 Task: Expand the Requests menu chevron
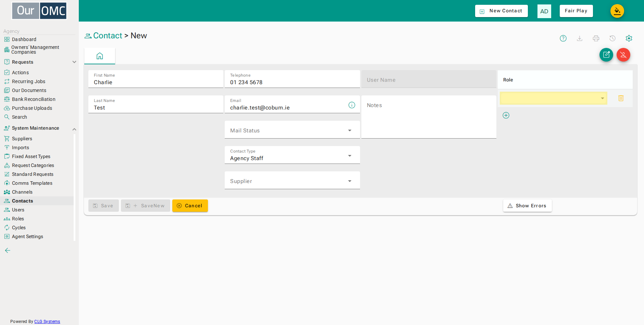click(74, 62)
